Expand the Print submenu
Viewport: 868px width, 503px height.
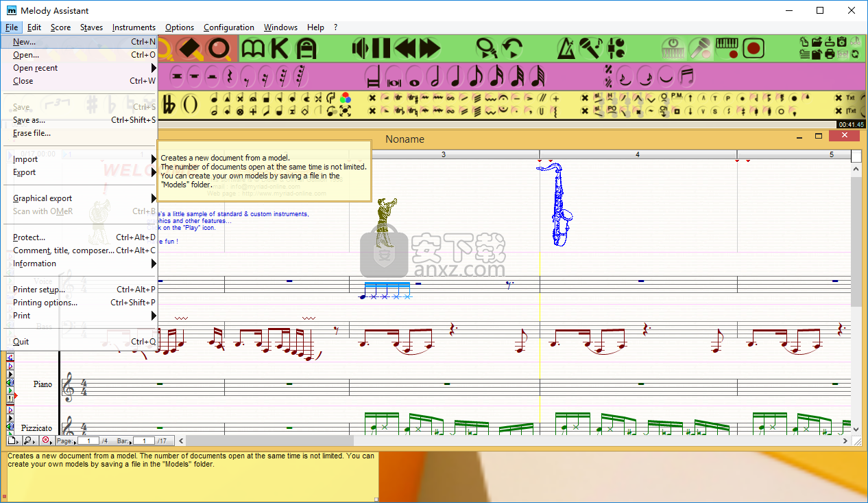click(x=80, y=316)
